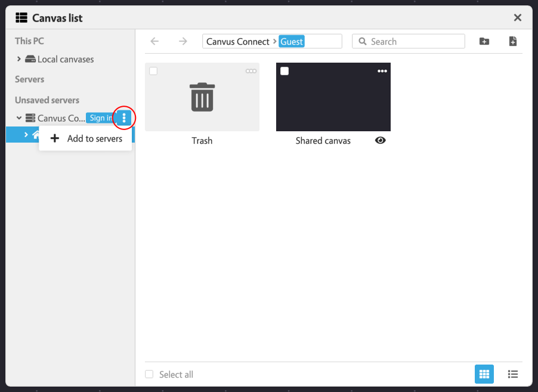
Task: Navigate to Canvus Connect via the breadcrumb
Action: point(237,41)
